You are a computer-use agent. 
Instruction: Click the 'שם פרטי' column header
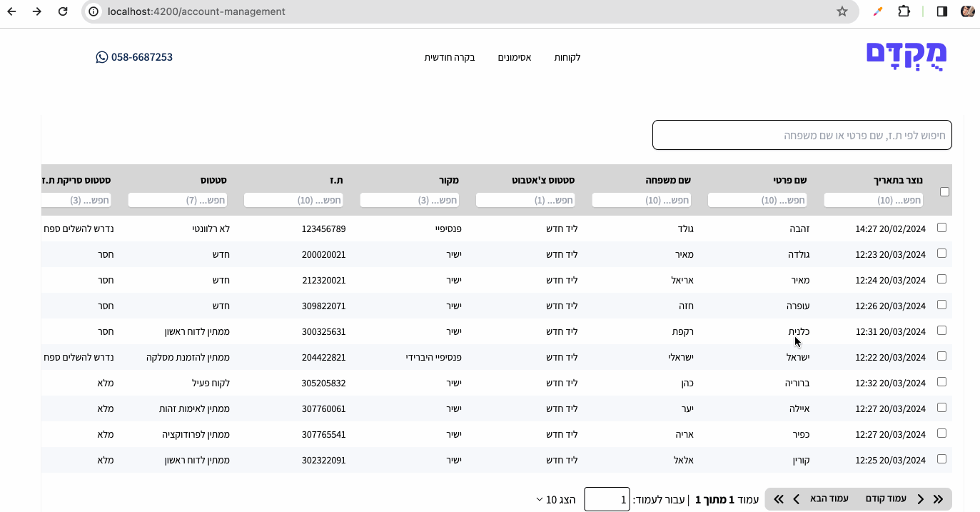coord(790,180)
